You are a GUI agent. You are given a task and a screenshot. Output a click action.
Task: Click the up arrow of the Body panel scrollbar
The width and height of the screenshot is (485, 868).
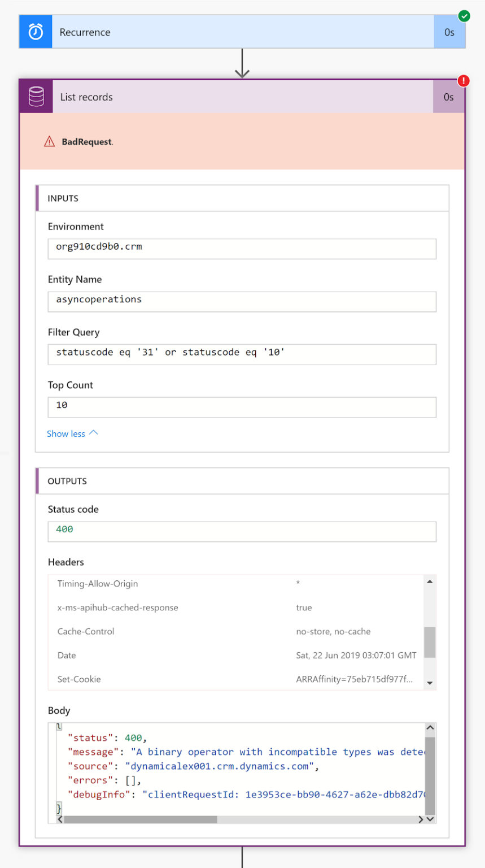click(x=430, y=727)
